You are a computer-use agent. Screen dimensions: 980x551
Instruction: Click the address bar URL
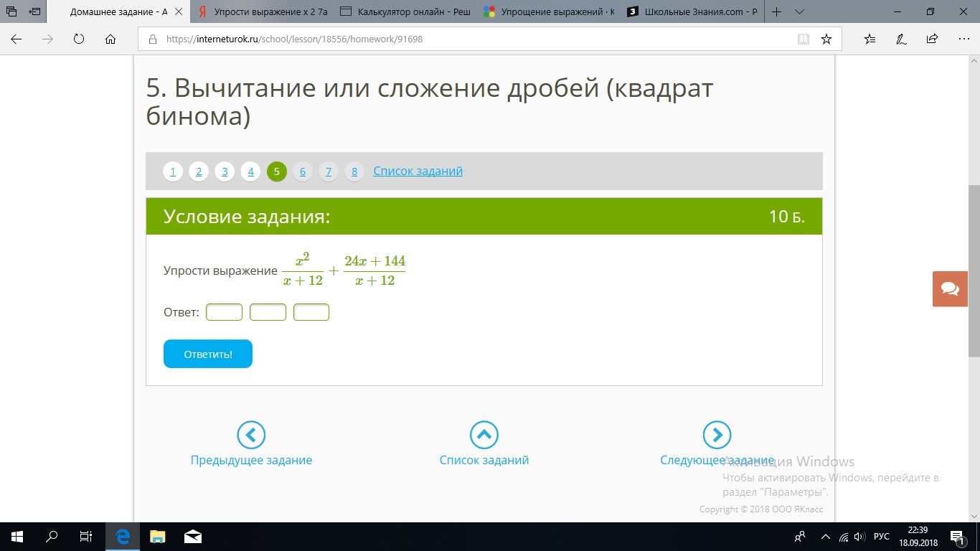click(294, 39)
